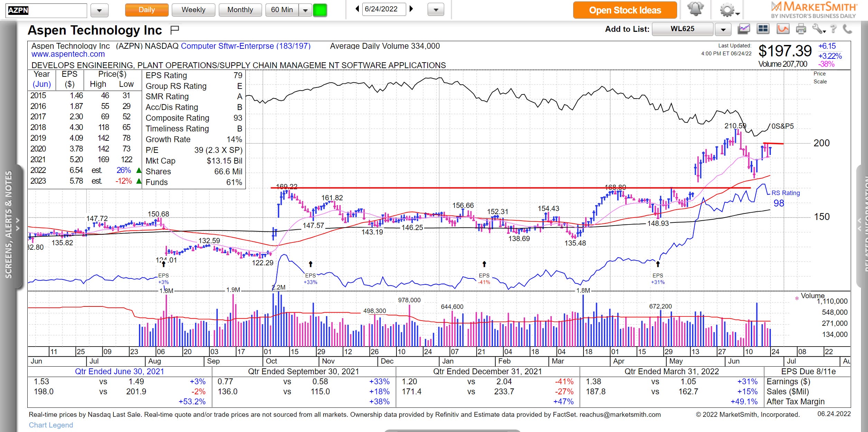Click the 2022 estimate 26% value
This screenshot has width=868, height=432.
(124, 171)
